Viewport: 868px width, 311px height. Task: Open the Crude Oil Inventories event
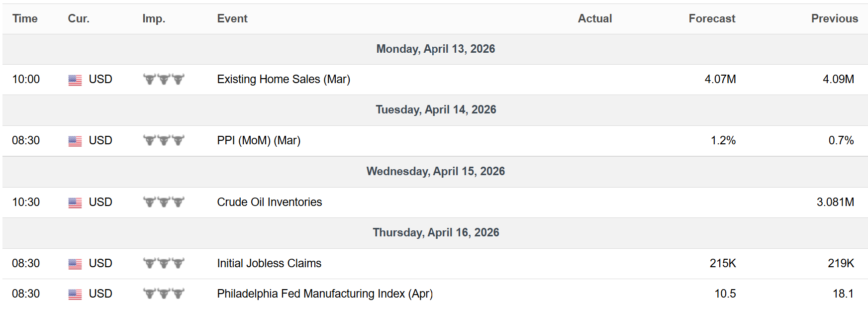[269, 202]
